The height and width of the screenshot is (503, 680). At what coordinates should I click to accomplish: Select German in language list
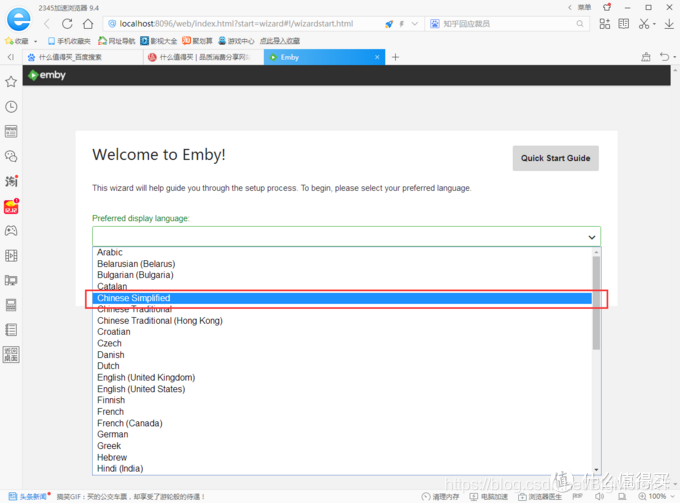point(342,434)
